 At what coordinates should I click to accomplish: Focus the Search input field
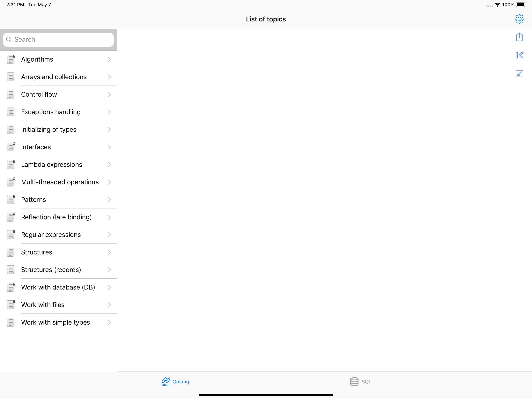pos(63,40)
